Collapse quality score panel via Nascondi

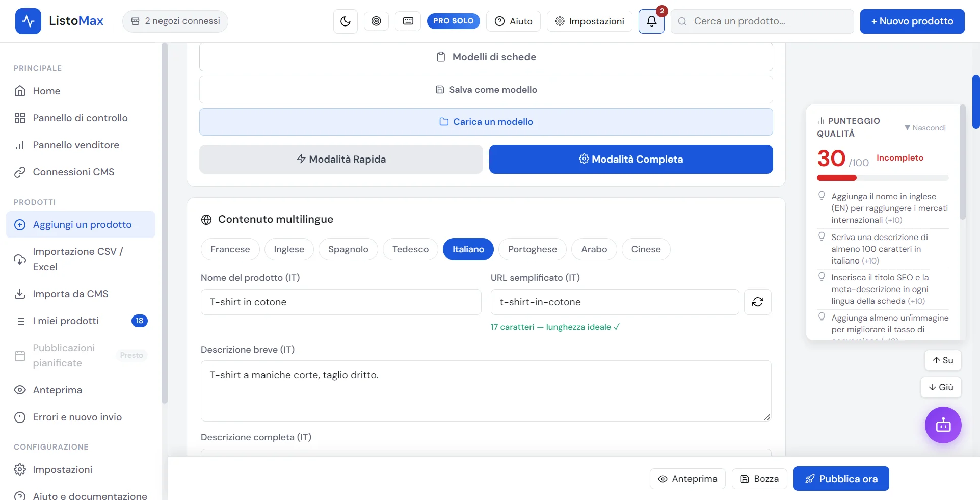[x=925, y=127]
